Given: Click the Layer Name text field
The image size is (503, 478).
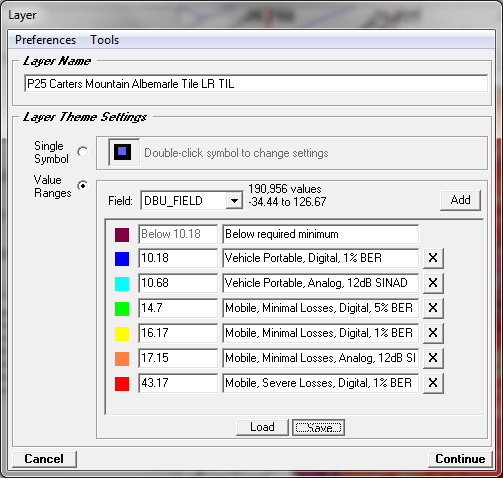Looking at the screenshot, I should (256, 83).
